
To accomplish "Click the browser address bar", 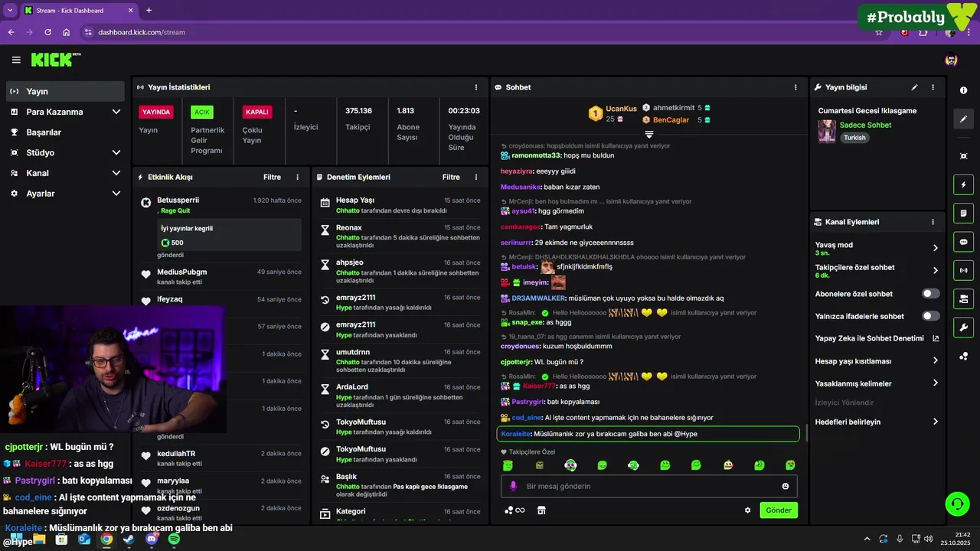I will tap(475, 32).
